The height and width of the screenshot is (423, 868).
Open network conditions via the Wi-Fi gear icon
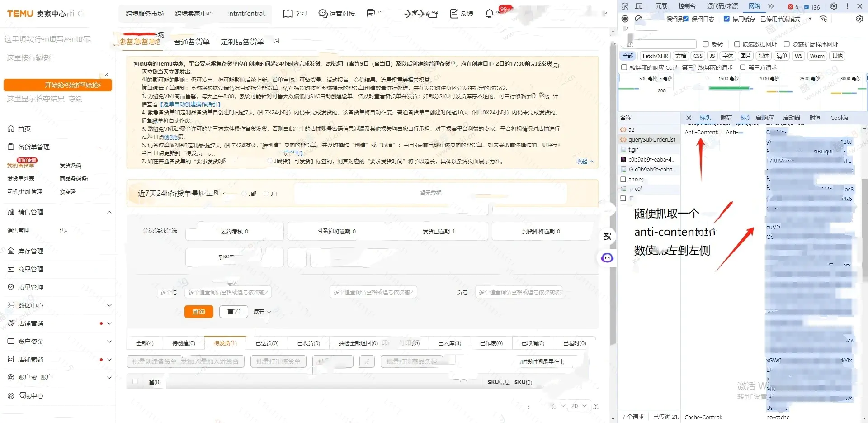[x=823, y=19]
